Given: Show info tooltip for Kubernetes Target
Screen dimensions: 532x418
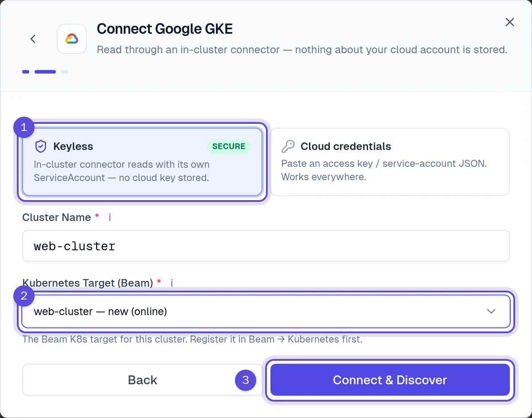Looking at the screenshot, I should [x=172, y=283].
